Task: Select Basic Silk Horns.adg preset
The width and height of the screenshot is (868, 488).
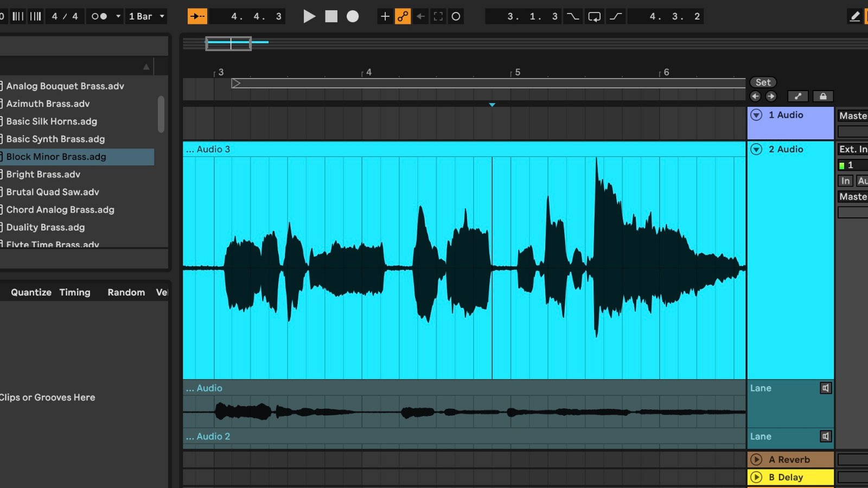Action: point(52,121)
